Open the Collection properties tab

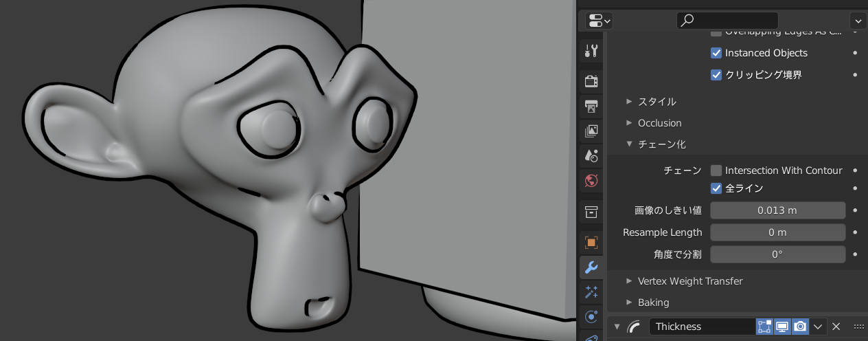pos(591,211)
